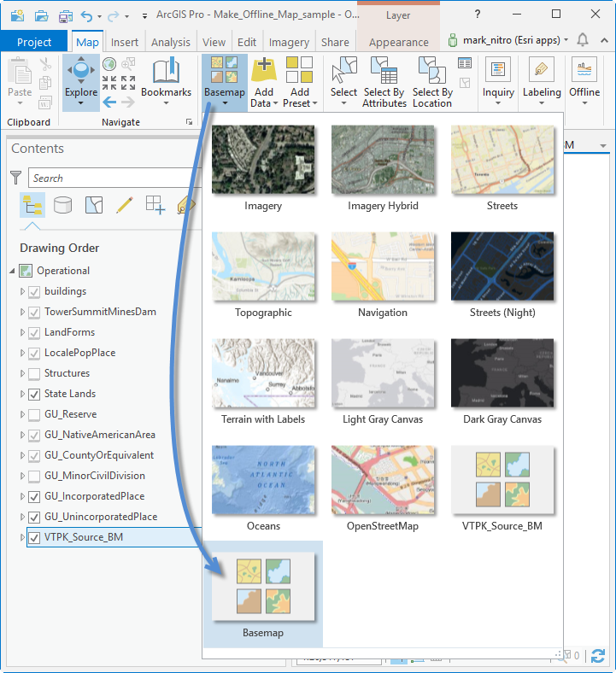Open the mark_nitro account dropdown

pyautogui.click(x=566, y=40)
